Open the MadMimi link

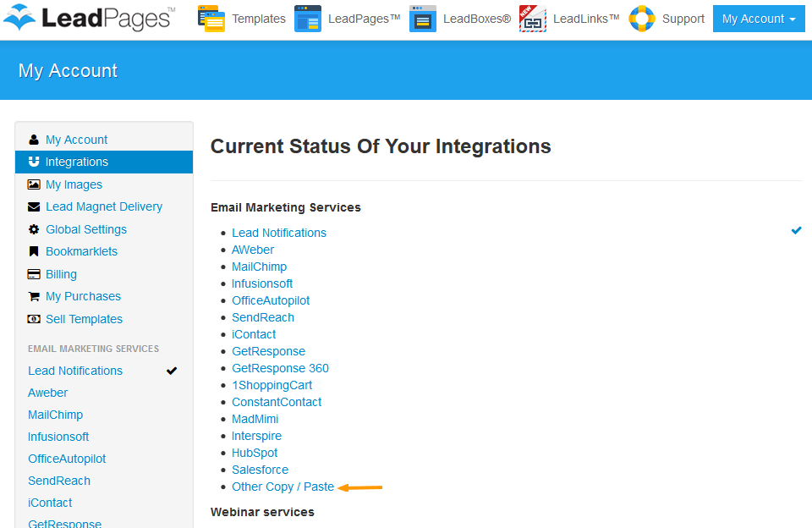point(255,419)
